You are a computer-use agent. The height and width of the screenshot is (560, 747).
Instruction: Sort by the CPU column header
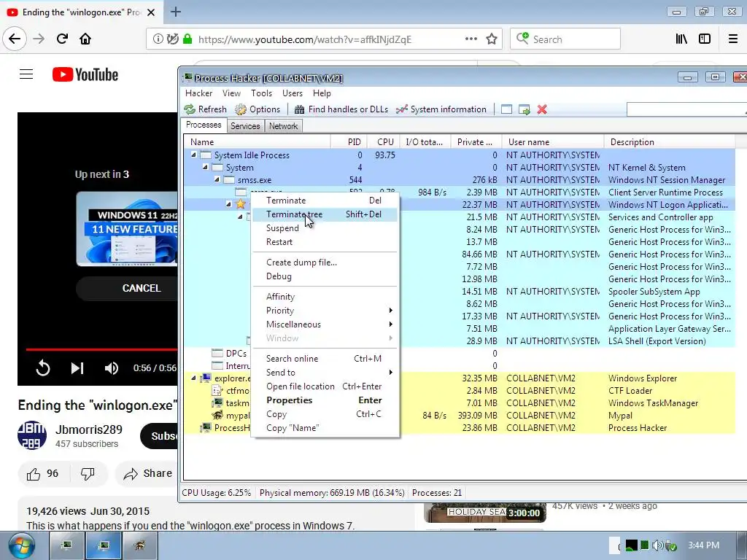[385, 142]
